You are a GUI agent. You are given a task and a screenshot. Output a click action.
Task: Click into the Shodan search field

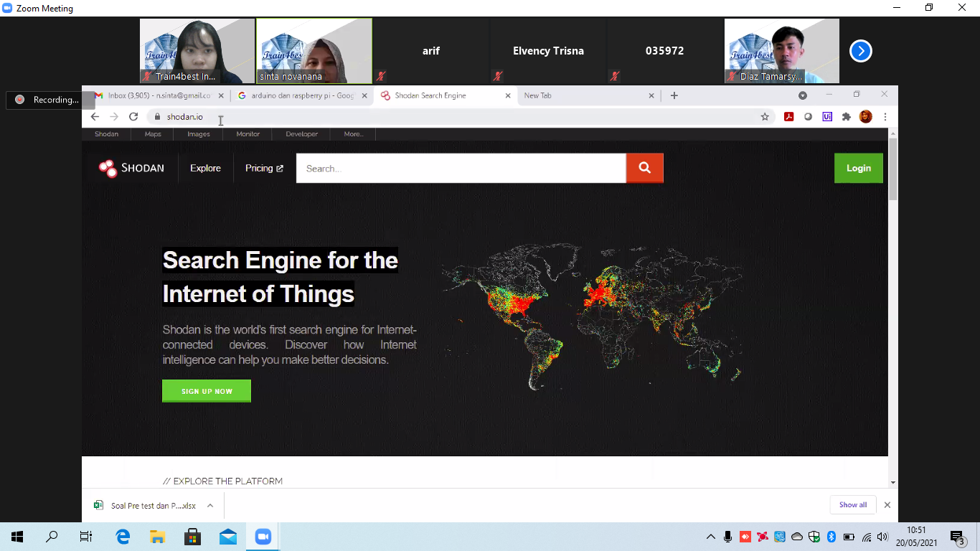click(x=461, y=169)
